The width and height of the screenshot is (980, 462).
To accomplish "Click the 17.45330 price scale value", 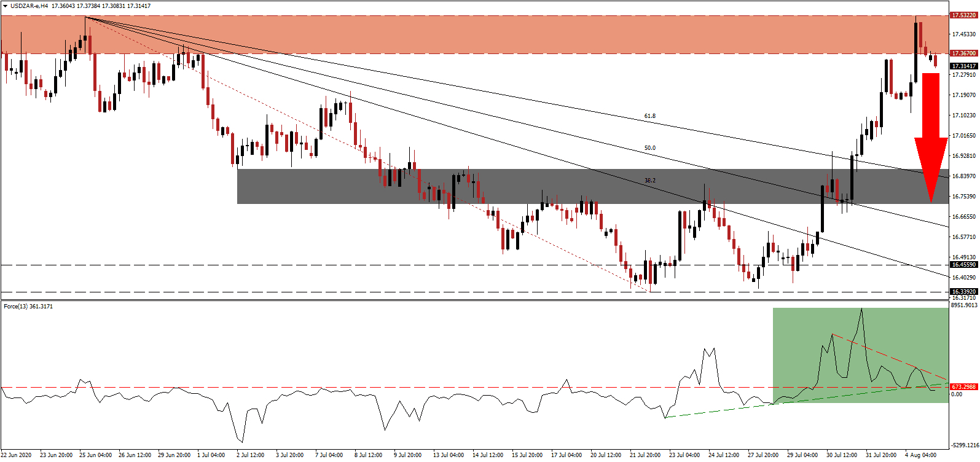I will coord(963,34).
